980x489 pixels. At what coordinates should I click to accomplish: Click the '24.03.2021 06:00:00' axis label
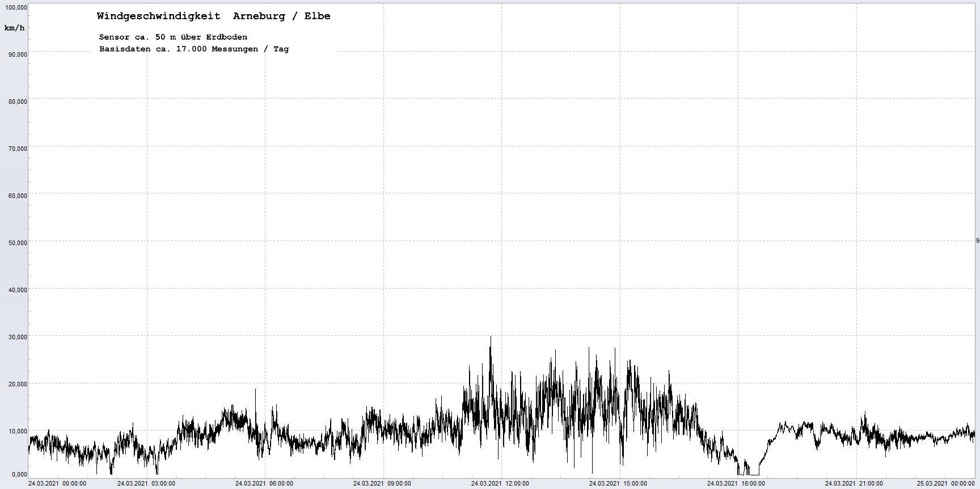264,483
